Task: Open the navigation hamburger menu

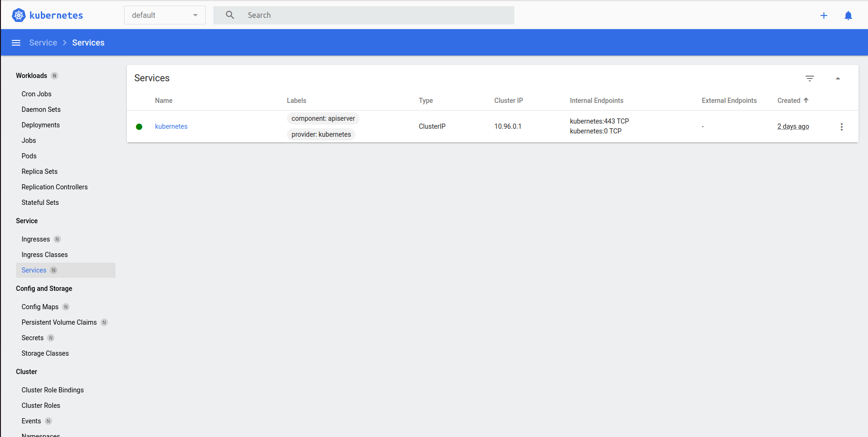Action: (16, 42)
